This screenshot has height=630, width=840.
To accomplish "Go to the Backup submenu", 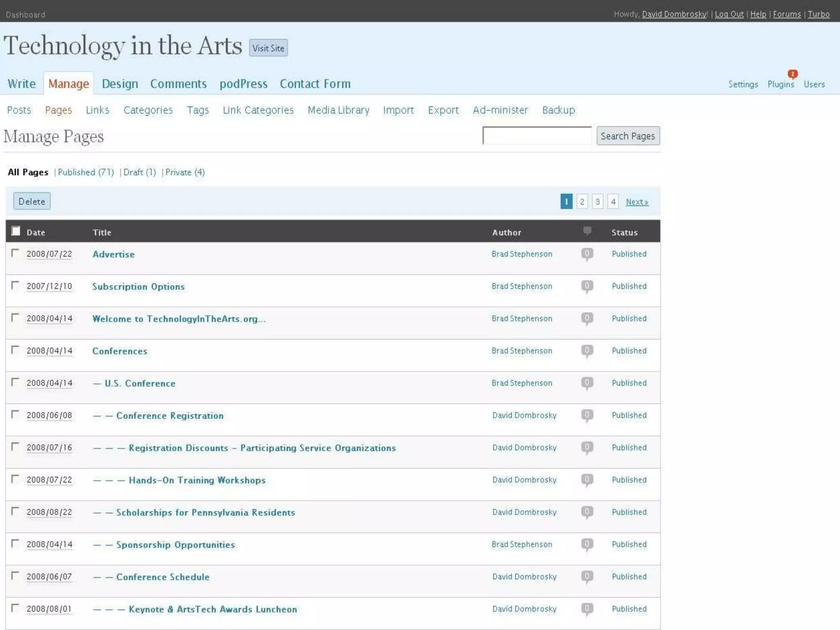I will pyautogui.click(x=559, y=110).
